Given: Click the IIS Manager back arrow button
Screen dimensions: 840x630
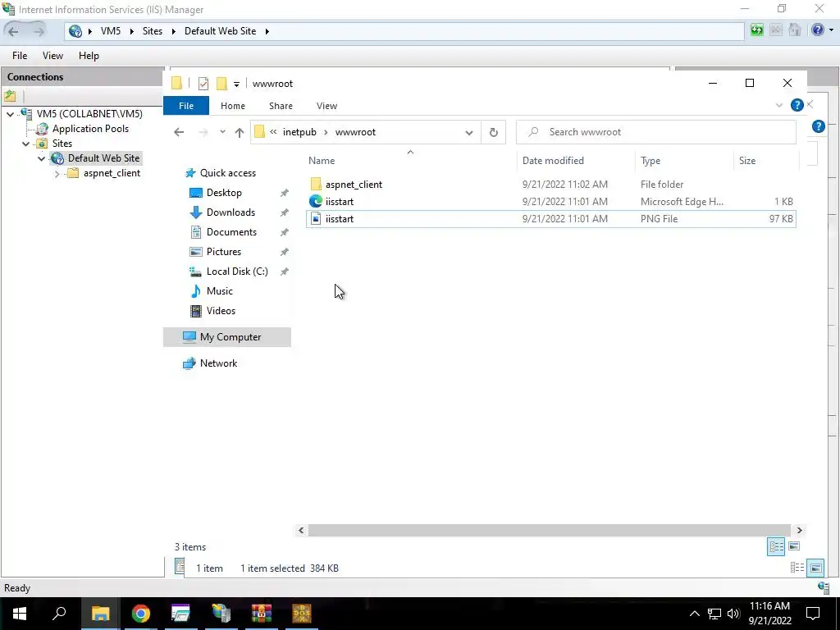Looking at the screenshot, I should tap(13, 31).
